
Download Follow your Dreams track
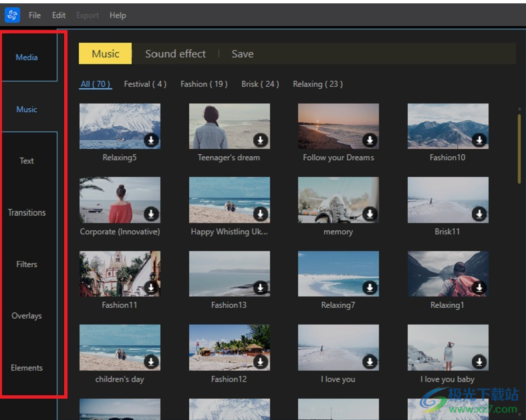[370, 140]
